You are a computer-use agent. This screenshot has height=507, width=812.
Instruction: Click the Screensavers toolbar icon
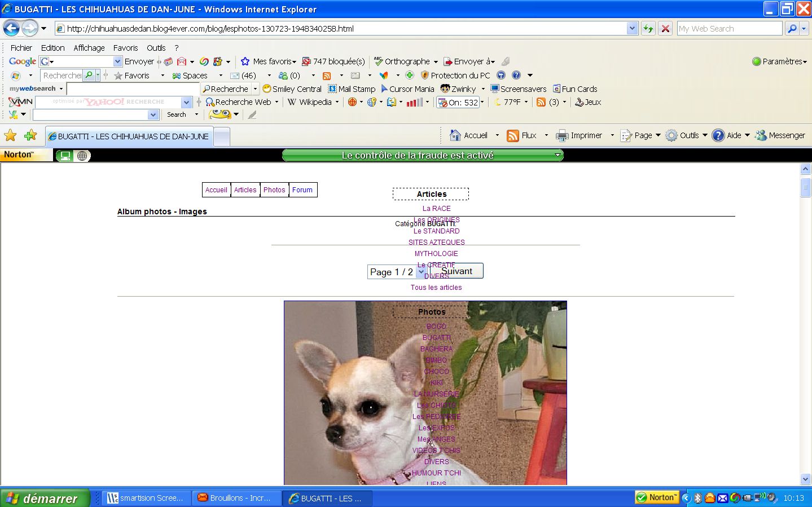point(495,89)
